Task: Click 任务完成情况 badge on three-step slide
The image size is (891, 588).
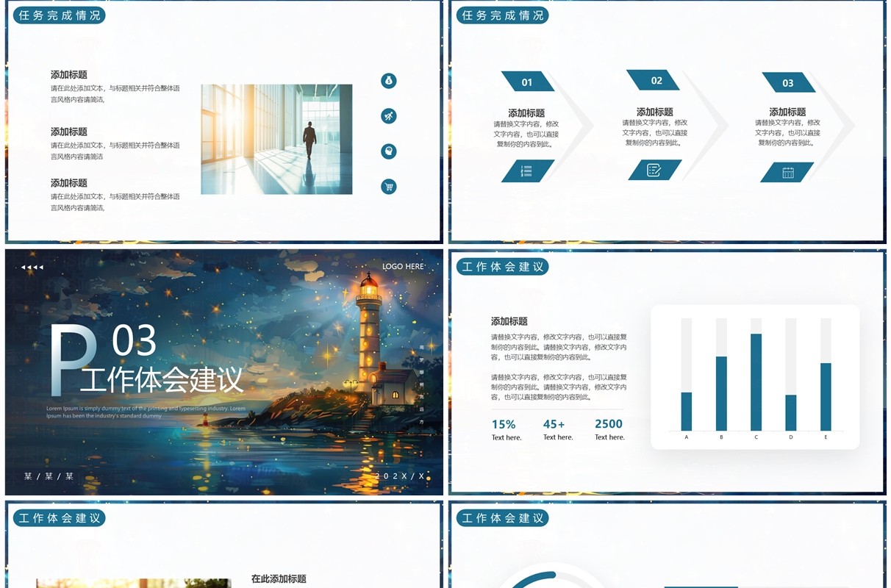Action: click(x=502, y=15)
